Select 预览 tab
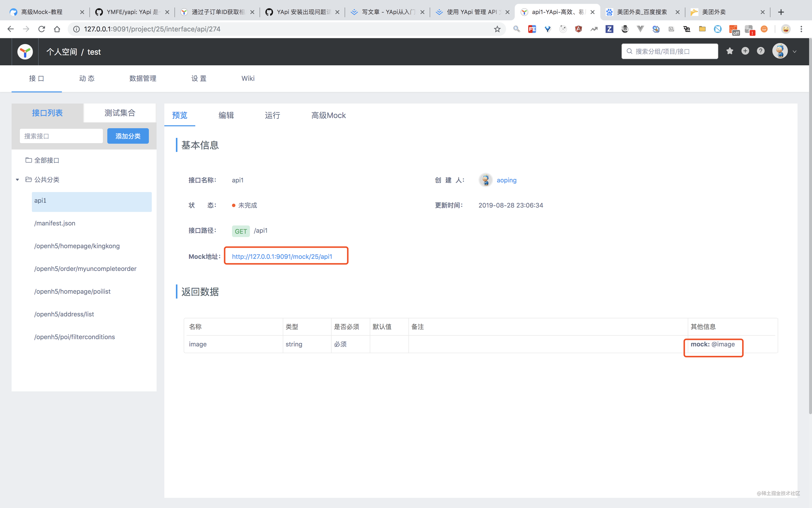The height and width of the screenshot is (508, 812). [x=180, y=115]
